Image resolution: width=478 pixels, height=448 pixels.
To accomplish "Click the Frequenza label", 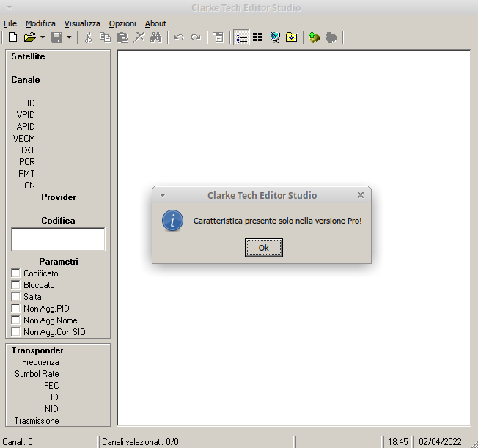I will click(x=40, y=362).
